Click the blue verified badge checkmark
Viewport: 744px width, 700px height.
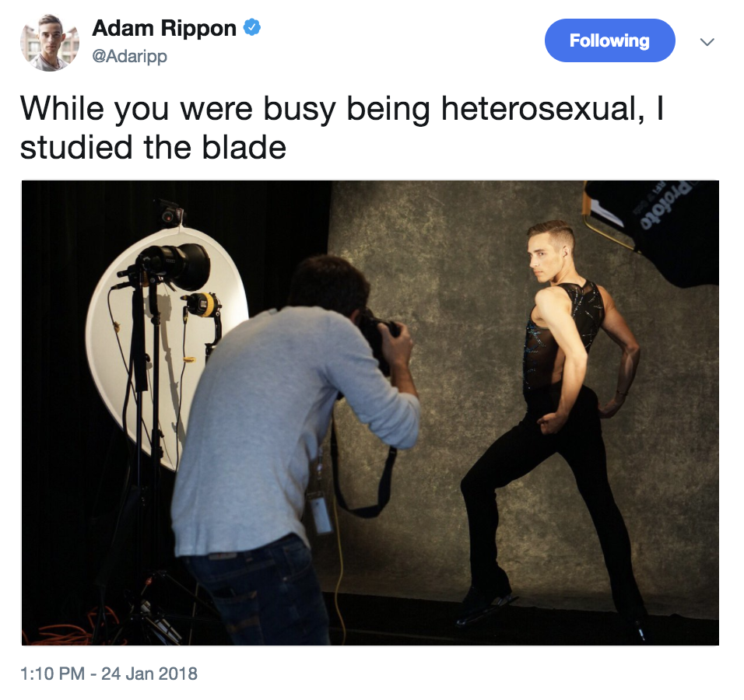[x=251, y=27]
